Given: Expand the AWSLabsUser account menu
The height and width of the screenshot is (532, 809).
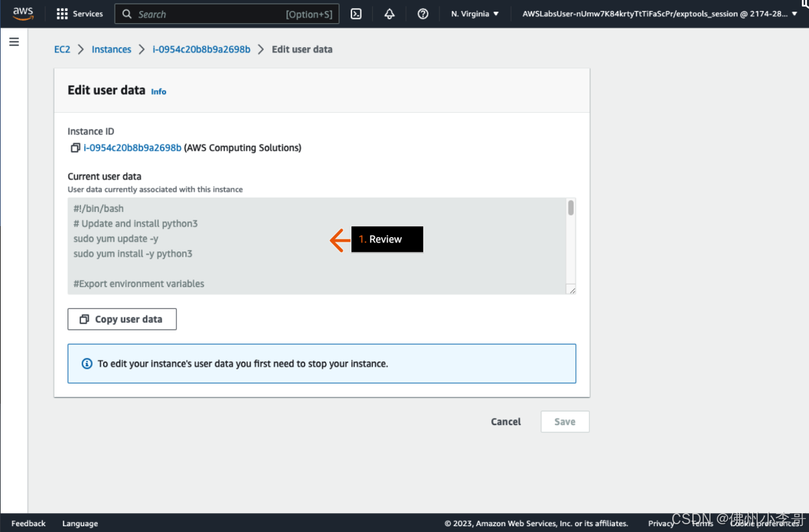Looking at the screenshot, I should tap(659, 14).
